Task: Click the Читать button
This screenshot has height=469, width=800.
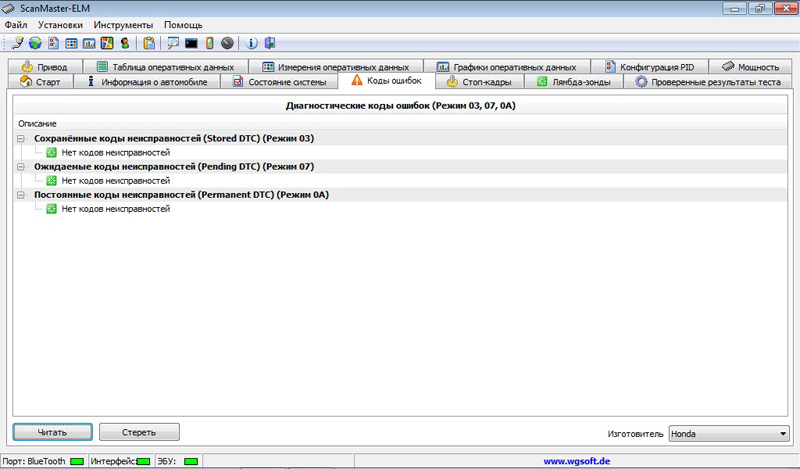Action: click(53, 432)
